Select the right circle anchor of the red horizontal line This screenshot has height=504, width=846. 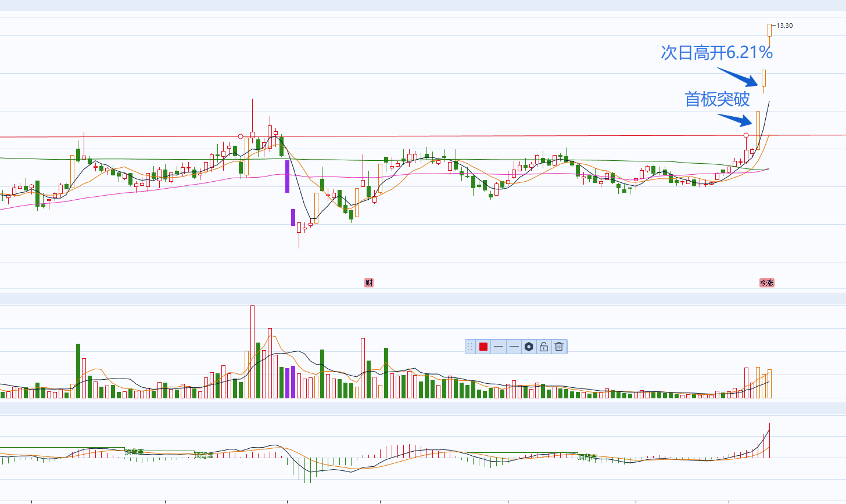tap(746, 135)
